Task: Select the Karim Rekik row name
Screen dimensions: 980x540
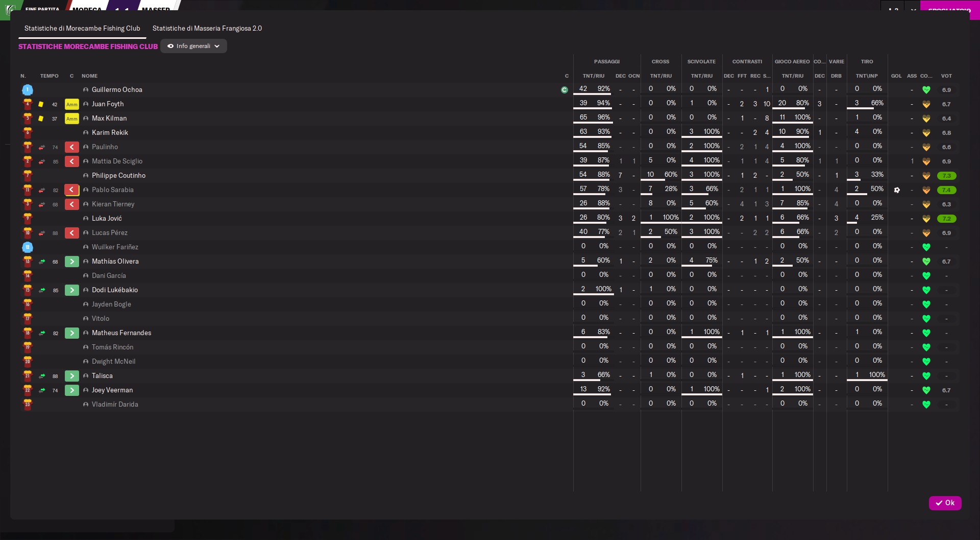Action: 110,133
